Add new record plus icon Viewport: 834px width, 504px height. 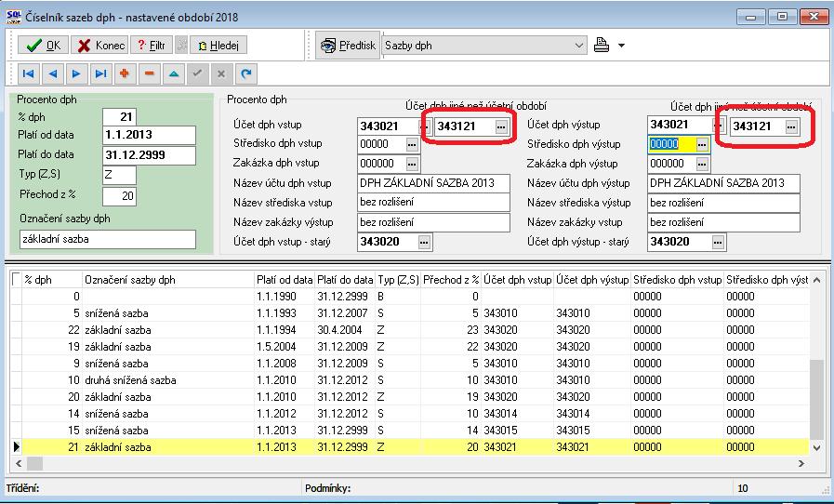coord(125,73)
